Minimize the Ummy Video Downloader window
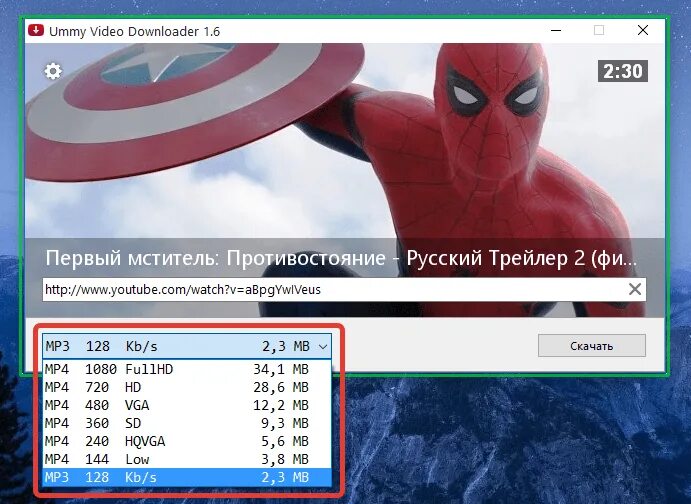691x504 pixels. [x=556, y=30]
